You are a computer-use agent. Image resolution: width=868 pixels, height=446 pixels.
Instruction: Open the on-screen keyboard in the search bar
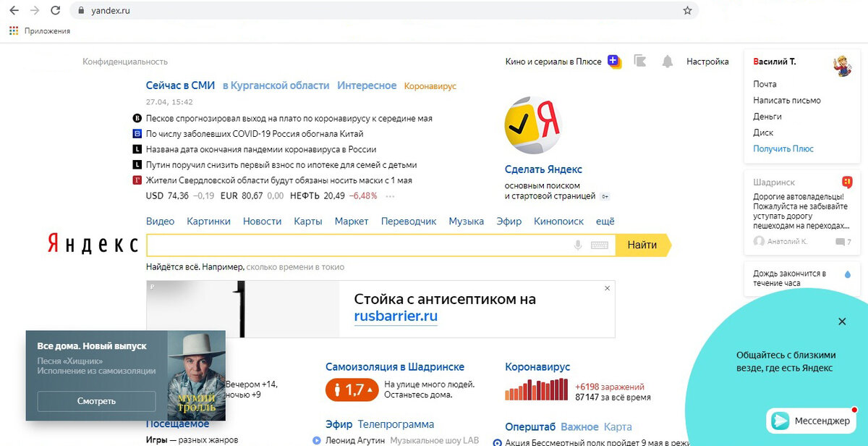coord(601,245)
